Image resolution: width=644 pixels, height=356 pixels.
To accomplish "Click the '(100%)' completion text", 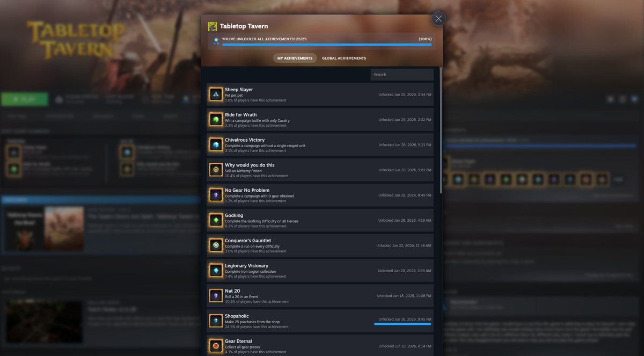I will (x=425, y=39).
